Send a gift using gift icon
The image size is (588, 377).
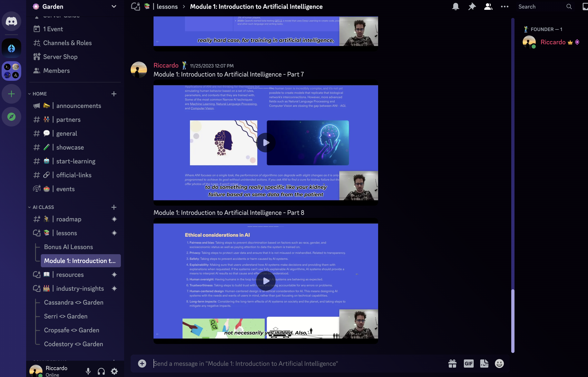452,364
